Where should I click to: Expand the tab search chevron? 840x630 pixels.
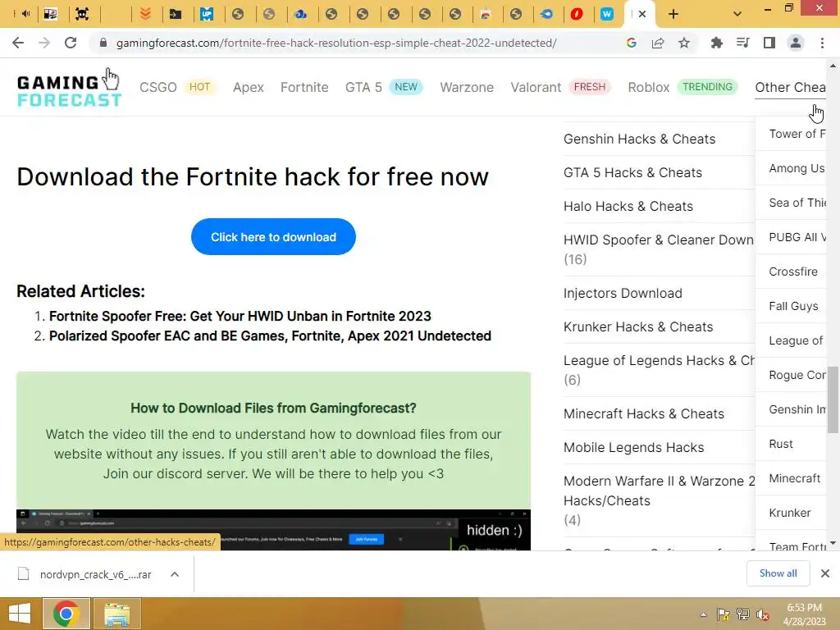737,15
